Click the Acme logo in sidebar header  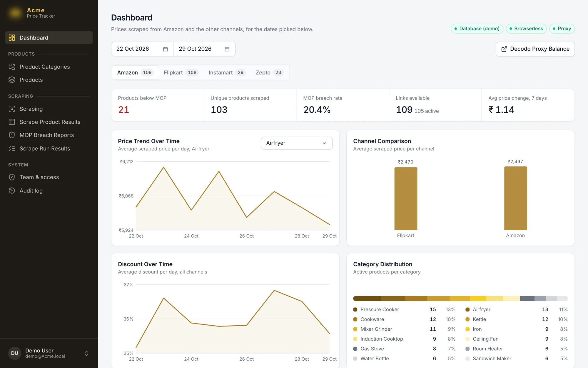click(x=15, y=13)
